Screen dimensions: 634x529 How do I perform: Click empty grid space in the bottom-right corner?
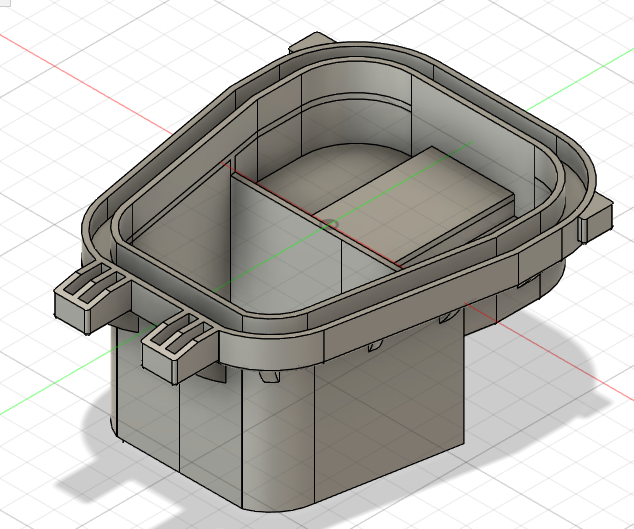(580, 480)
